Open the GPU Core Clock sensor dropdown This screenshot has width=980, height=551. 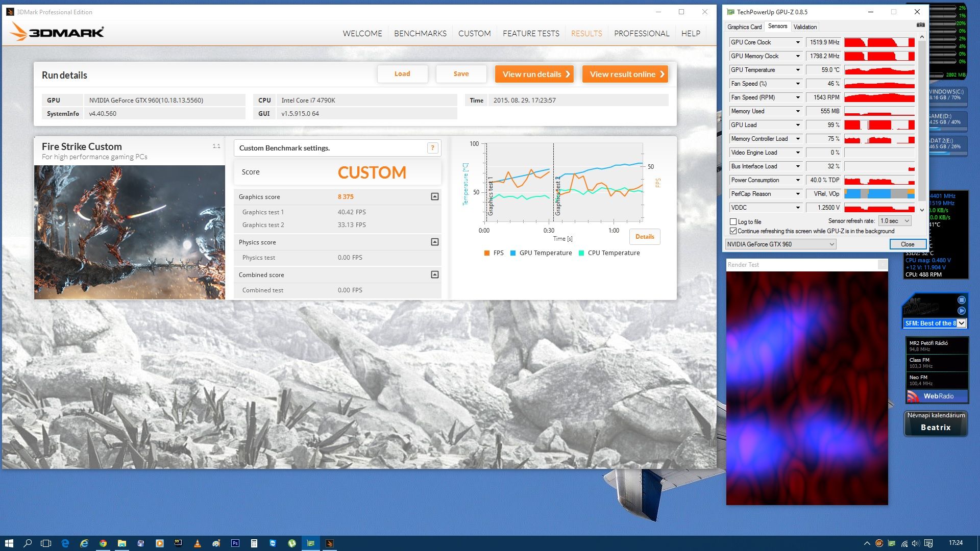click(x=798, y=42)
